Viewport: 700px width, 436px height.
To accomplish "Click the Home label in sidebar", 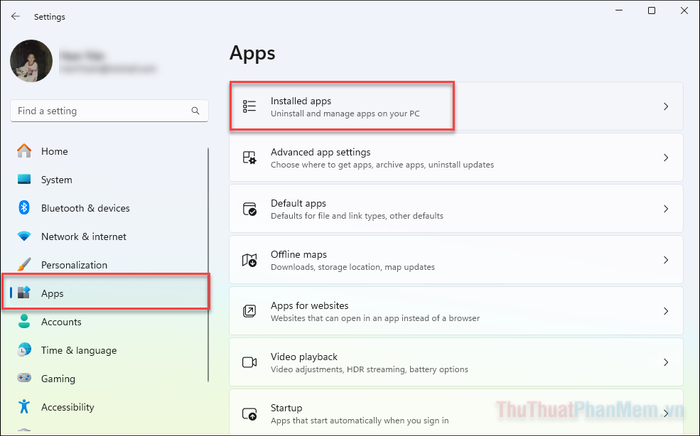I will point(54,151).
